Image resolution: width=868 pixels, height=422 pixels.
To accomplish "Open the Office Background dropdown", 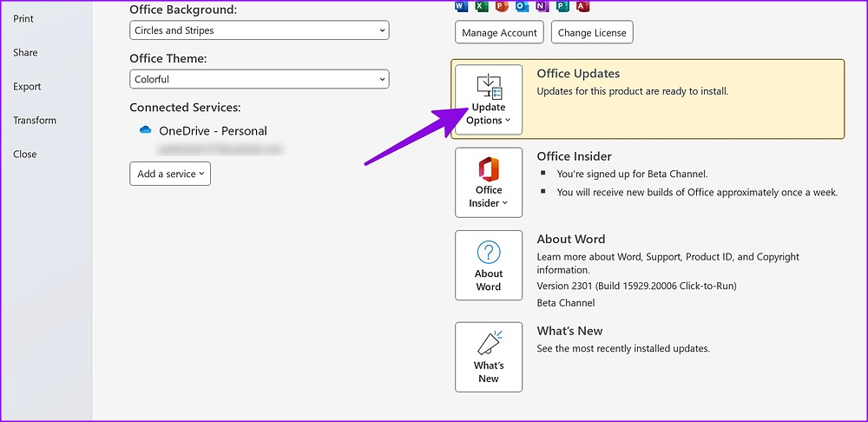I will coord(259,30).
